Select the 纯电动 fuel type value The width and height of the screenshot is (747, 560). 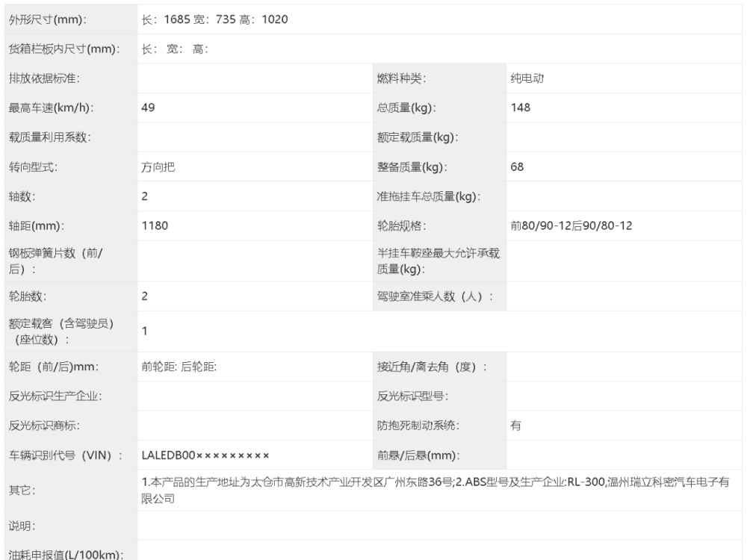coord(527,78)
